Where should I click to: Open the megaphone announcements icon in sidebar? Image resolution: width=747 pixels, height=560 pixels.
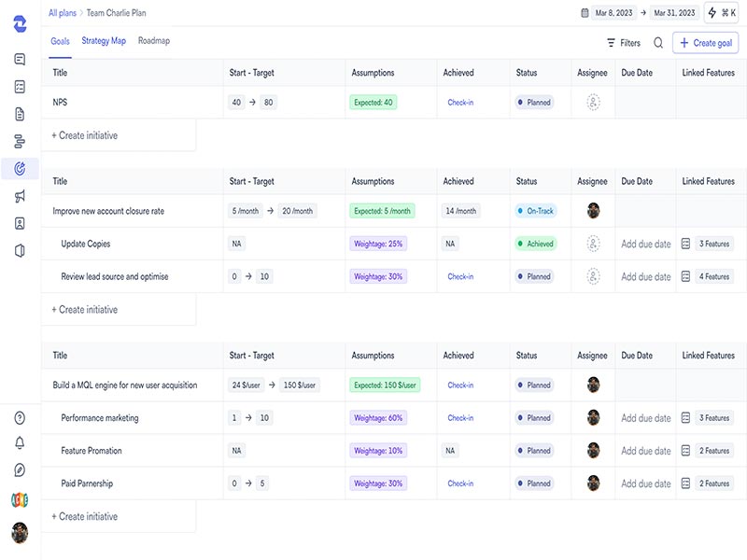pyautogui.click(x=20, y=196)
